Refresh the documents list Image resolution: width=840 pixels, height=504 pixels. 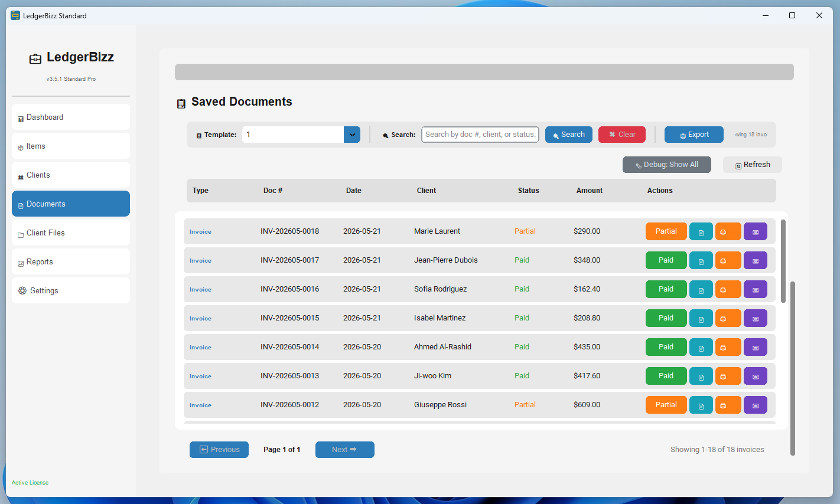[x=753, y=165]
